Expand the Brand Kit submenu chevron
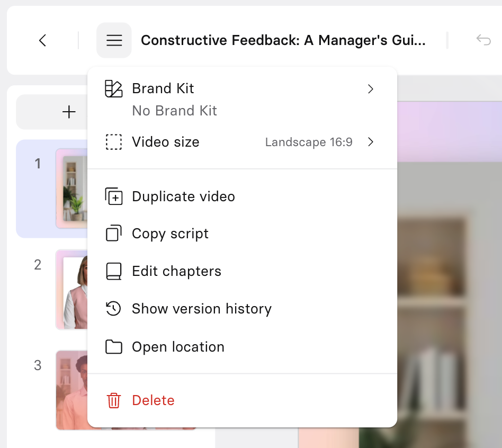This screenshot has width=502, height=448. pos(371,89)
